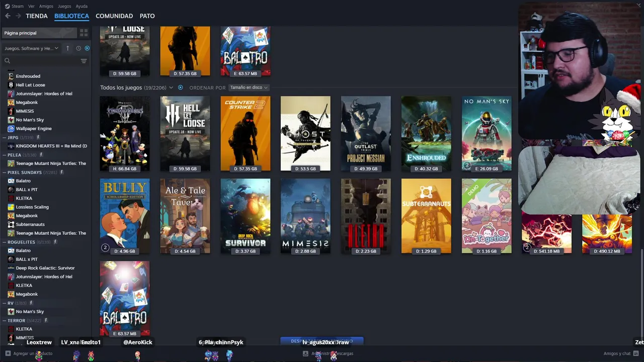Open Amigos y chat

[617, 353]
